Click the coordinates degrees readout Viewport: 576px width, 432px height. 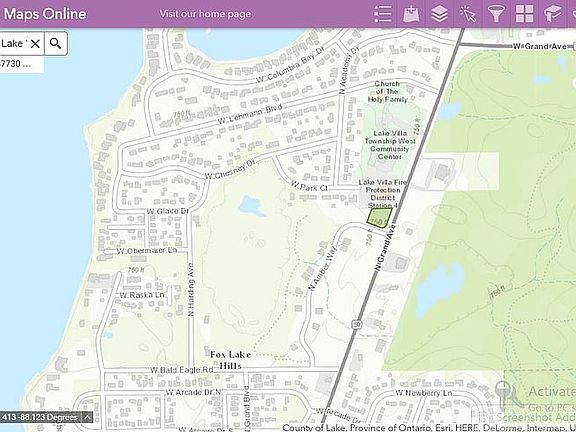pyautogui.click(x=40, y=417)
